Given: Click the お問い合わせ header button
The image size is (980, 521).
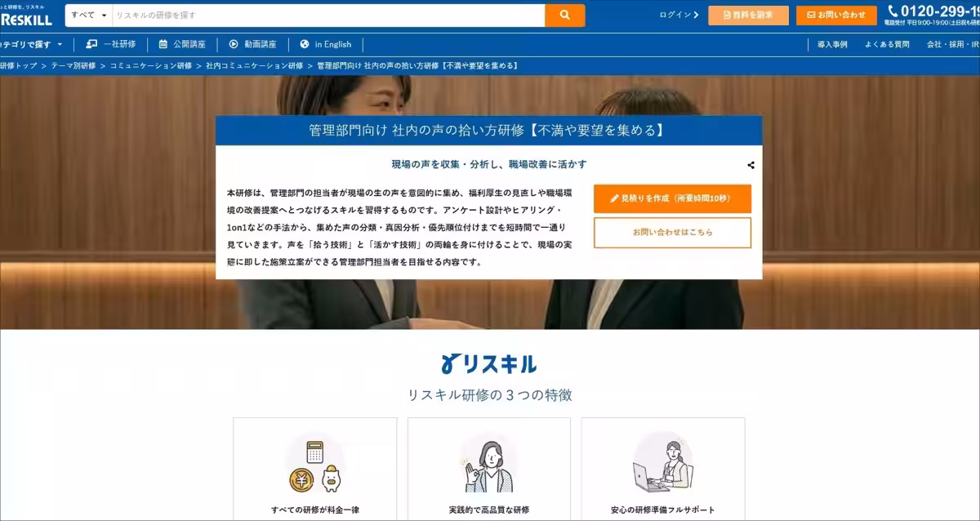Looking at the screenshot, I should (836, 16).
